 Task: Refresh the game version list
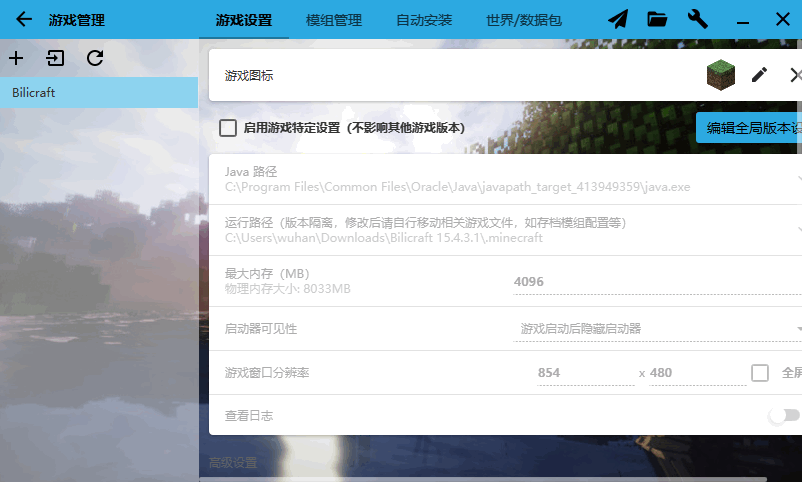95,58
